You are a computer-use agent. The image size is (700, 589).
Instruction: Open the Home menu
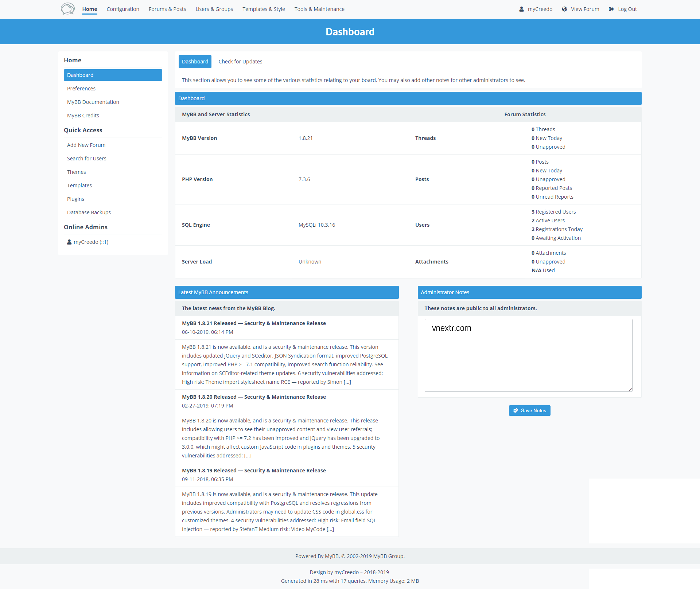point(90,9)
